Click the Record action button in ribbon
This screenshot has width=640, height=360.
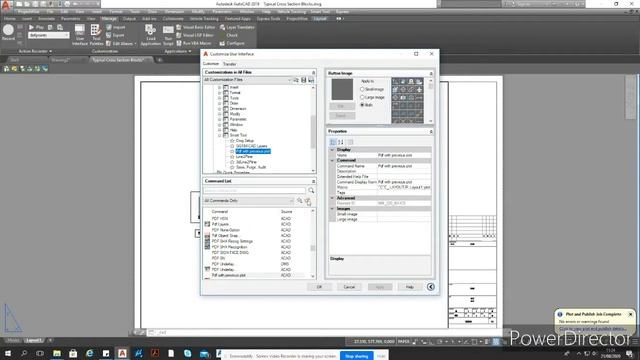click(x=8, y=32)
